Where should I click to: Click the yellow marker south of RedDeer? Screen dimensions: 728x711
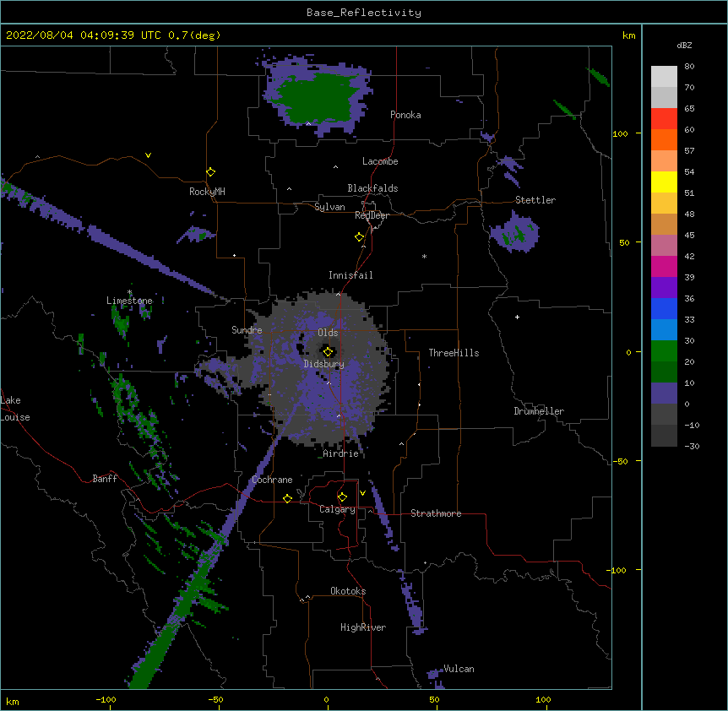click(359, 237)
